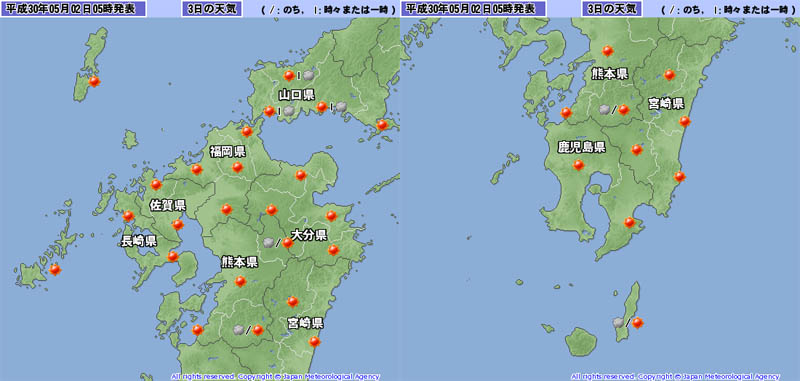
Task: Click sun icon under 鹿児島県 label
Action: click(579, 165)
